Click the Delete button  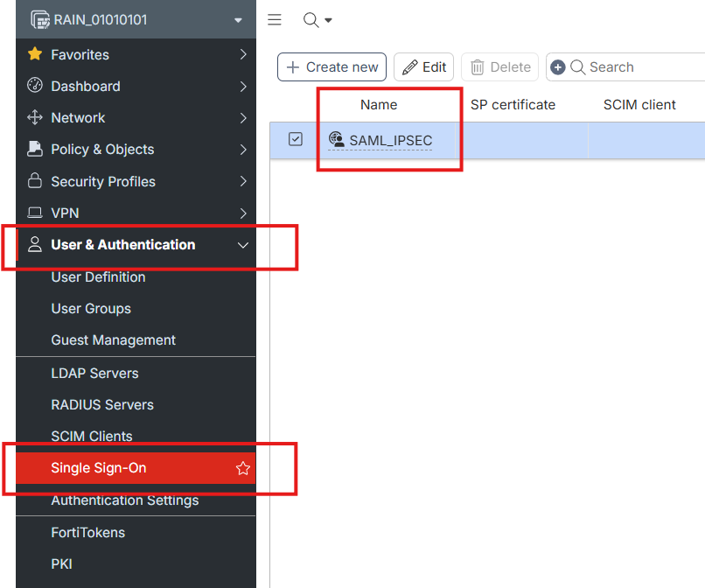pos(500,67)
